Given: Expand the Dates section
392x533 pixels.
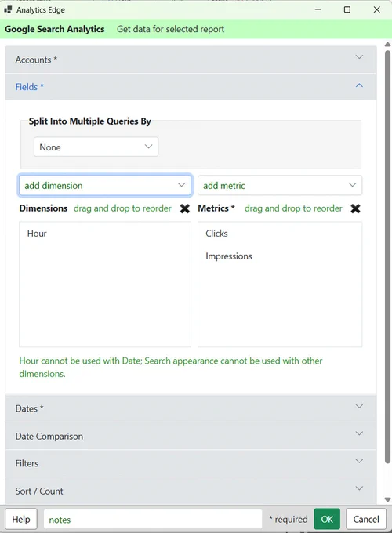Looking at the screenshot, I should coord(191,408).
